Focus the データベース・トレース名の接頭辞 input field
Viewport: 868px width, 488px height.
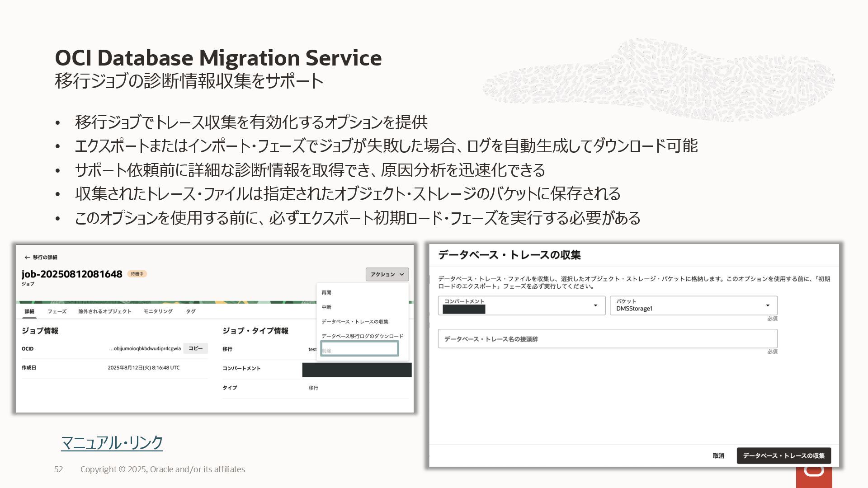pos(608,339)
